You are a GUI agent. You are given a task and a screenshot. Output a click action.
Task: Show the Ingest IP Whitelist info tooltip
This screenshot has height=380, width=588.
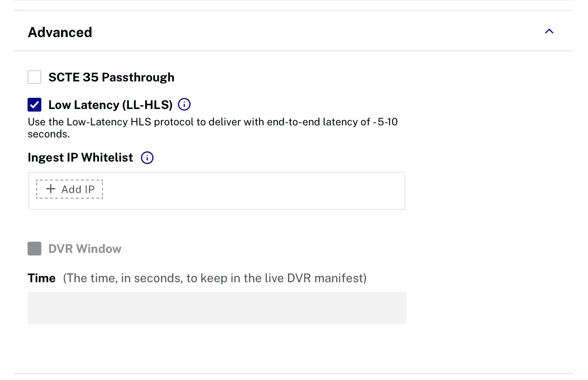click(x=147, y=158)
